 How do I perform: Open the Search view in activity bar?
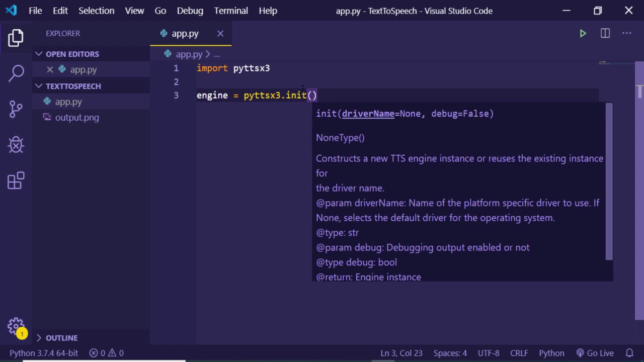tap(16, 73)
